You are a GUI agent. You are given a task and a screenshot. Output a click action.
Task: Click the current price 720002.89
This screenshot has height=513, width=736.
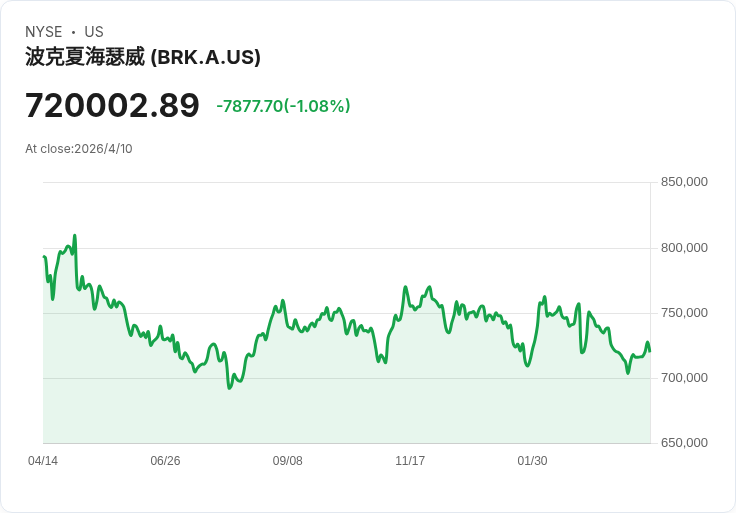tap(112, 106)
